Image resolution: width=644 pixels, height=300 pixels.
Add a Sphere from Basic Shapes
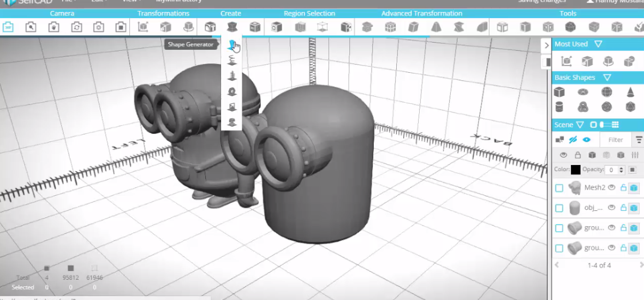click(x=607, y=92)
